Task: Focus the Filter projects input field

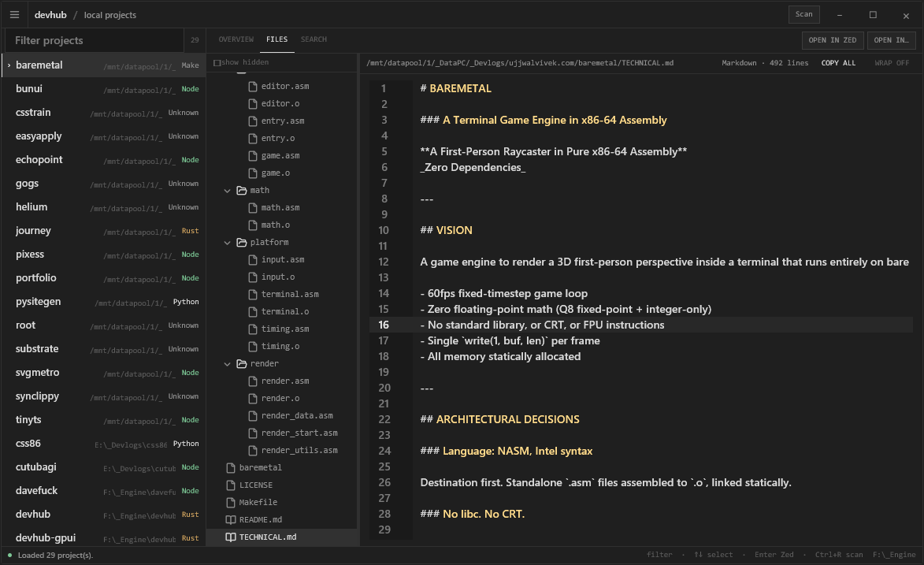Action: point(95,41)
